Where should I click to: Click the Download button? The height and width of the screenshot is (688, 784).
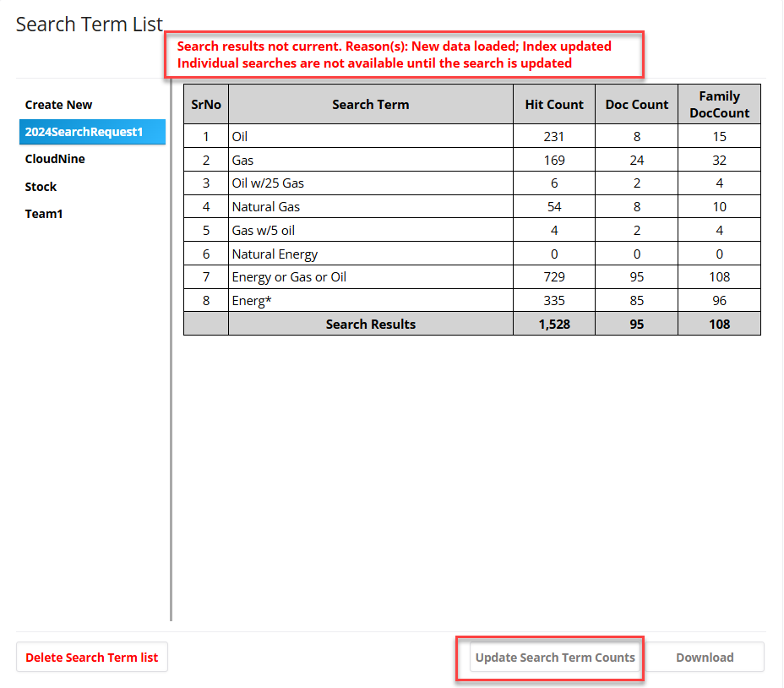(x=705, y=657)
